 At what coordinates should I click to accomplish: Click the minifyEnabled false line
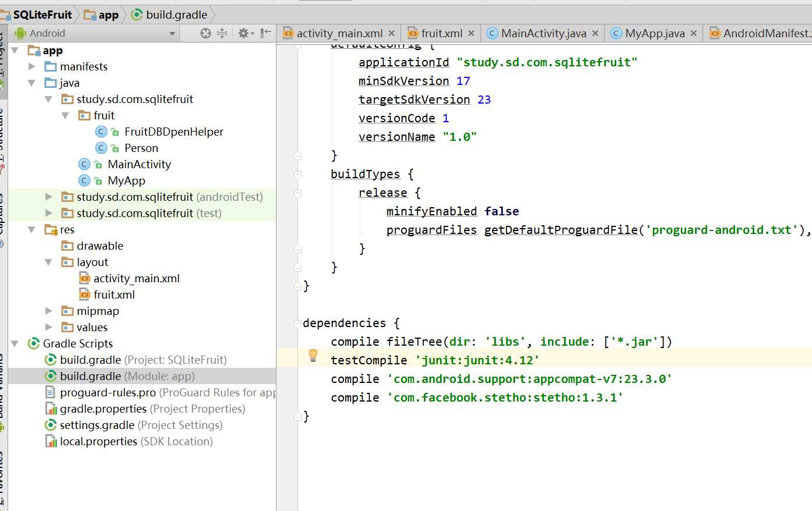452,211
